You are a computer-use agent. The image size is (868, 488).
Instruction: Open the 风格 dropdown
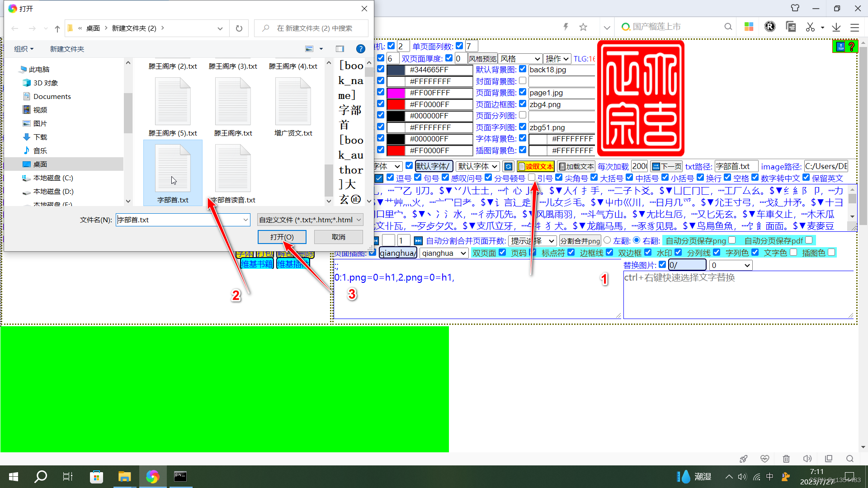520,58
